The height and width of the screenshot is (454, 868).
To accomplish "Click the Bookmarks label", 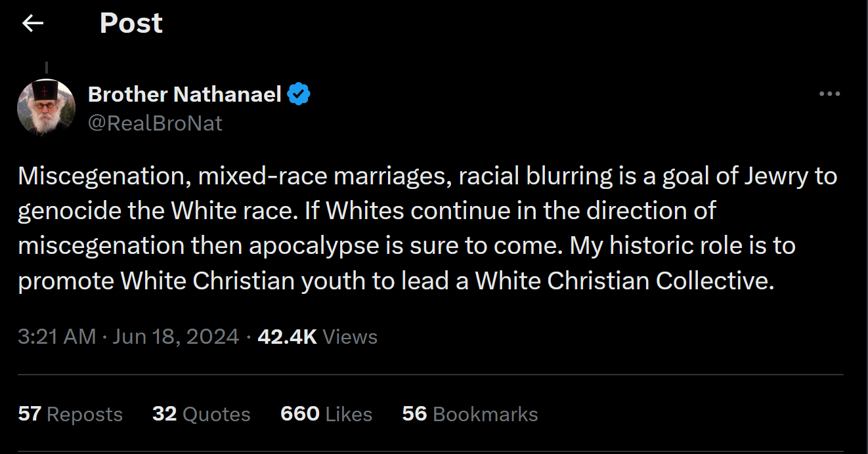I will (485, 414).
